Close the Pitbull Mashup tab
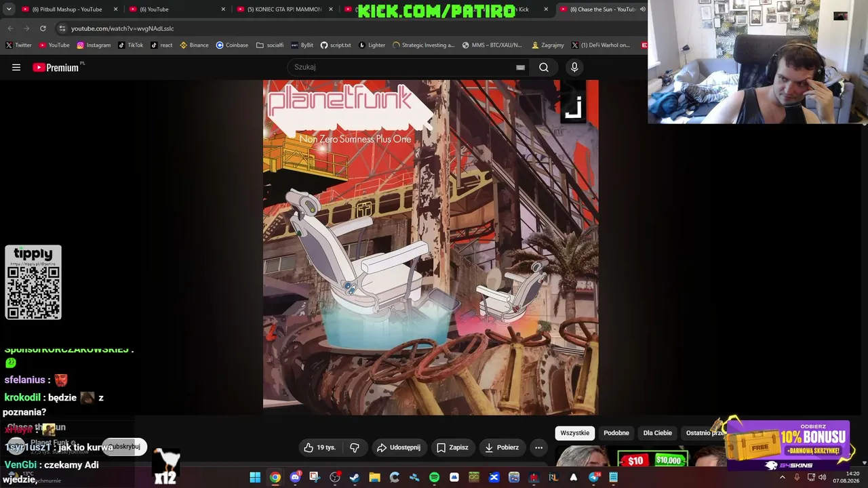This screenshot has height=488, width=868. pyautogui.click(x=116, y=9)
